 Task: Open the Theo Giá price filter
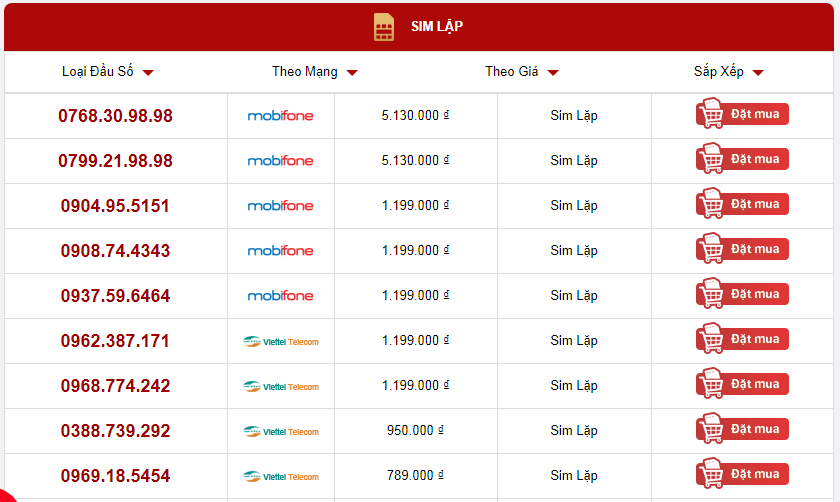[522, 72]
